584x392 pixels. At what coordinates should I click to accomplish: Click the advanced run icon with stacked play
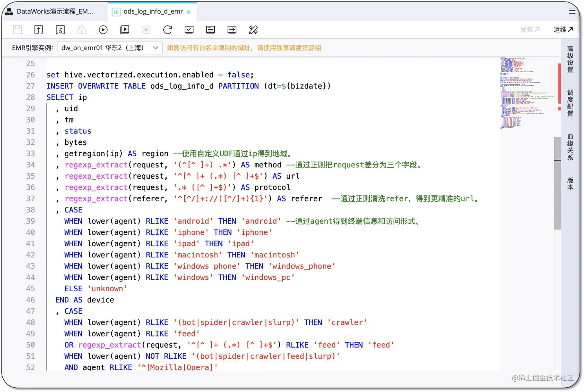point(125,30)
